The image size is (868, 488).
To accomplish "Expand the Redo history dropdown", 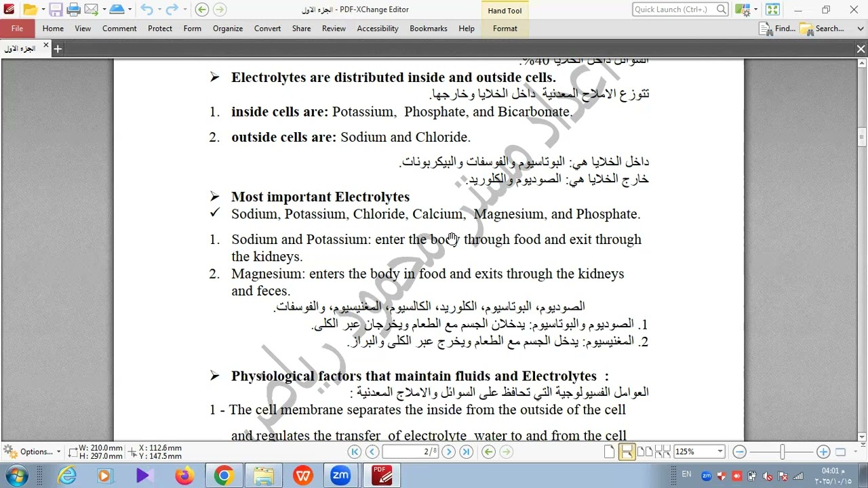I will coord(185,9).
